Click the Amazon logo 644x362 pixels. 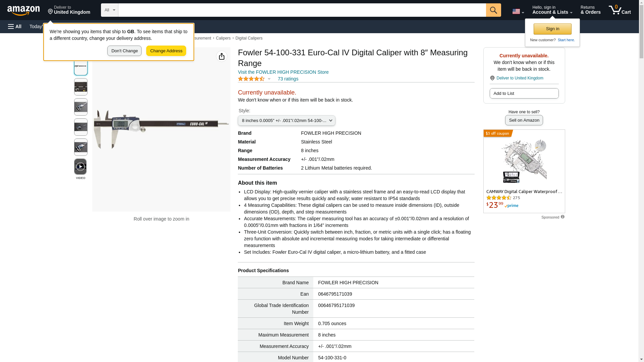(x=23, y=10)
